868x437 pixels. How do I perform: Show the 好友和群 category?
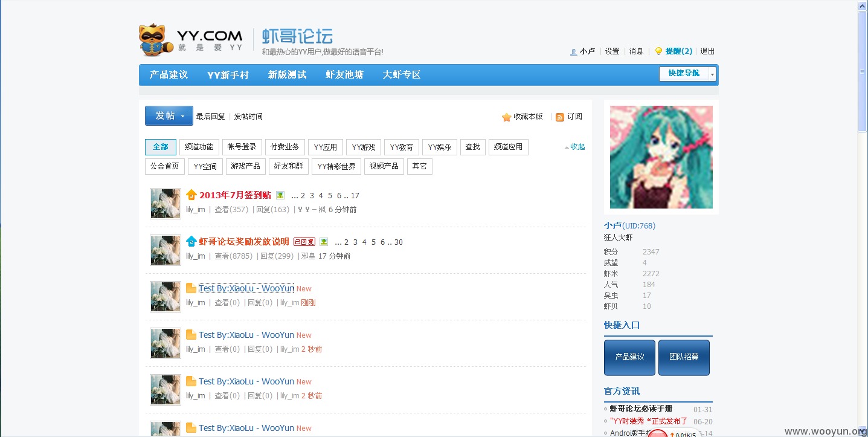point(289,166)
